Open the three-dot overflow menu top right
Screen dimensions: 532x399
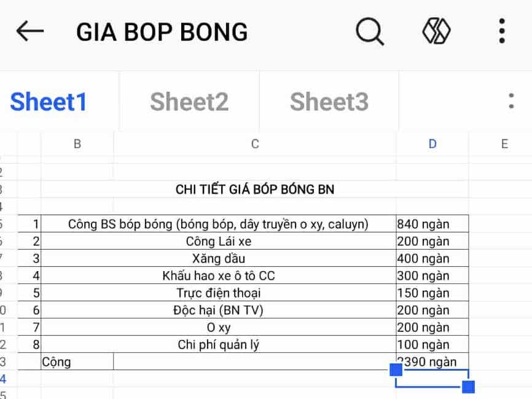click(x=501, y=31)
